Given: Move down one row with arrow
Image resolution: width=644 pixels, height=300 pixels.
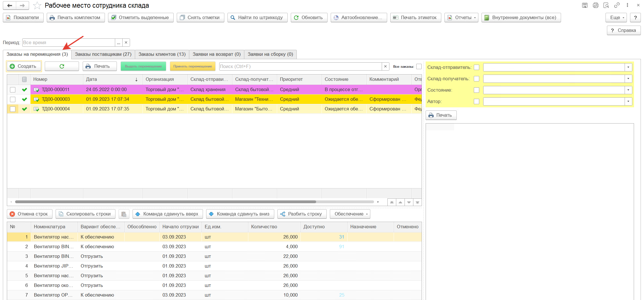Looking at the screenshot, I should coord(409,202).
